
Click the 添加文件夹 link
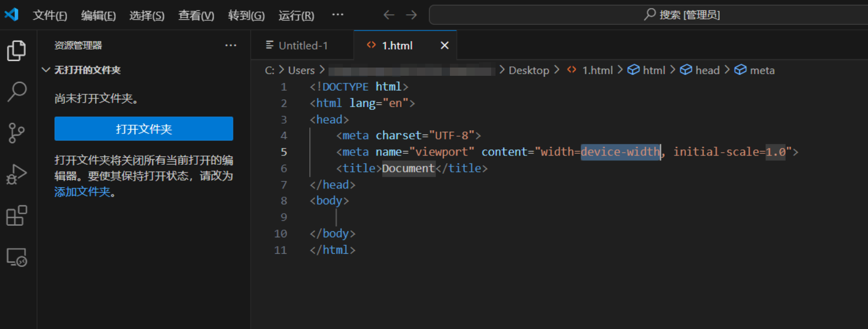coord(82,192)
